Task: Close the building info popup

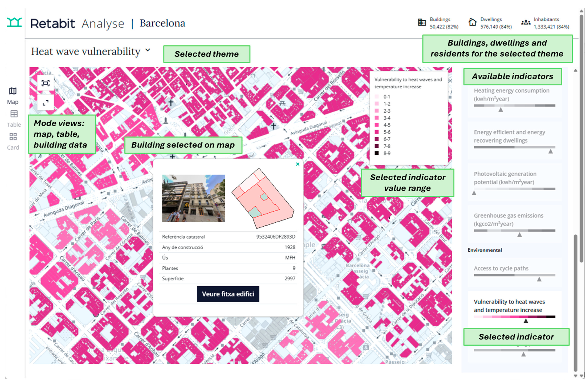Action: (x=298, y=164)
